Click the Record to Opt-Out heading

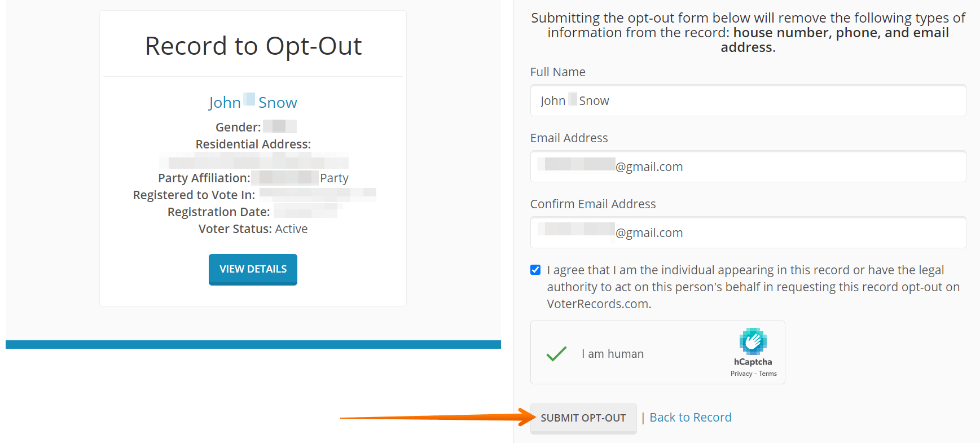coord(253,46)
